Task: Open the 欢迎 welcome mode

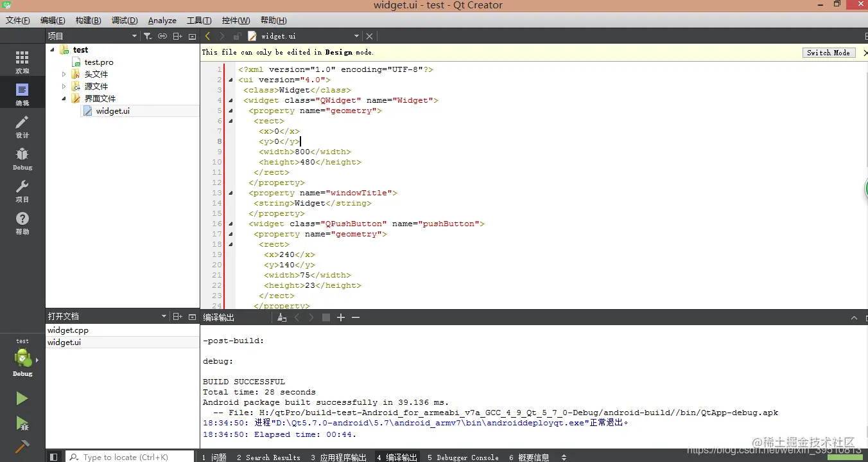Action: tap(22, 61)
